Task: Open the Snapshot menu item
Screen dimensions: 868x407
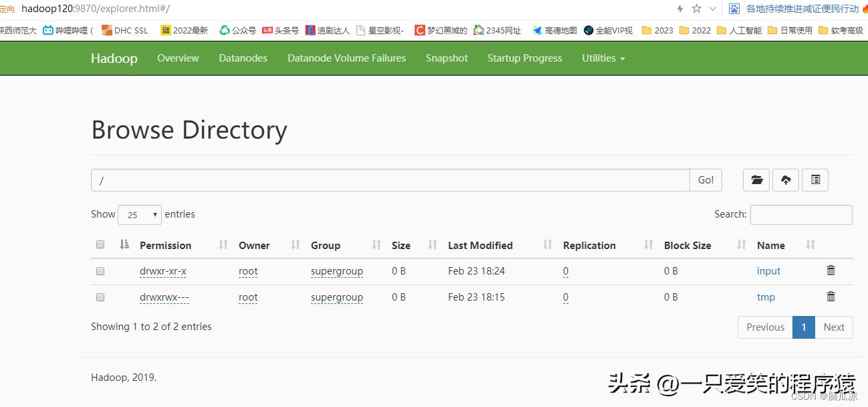Action: 446,58
